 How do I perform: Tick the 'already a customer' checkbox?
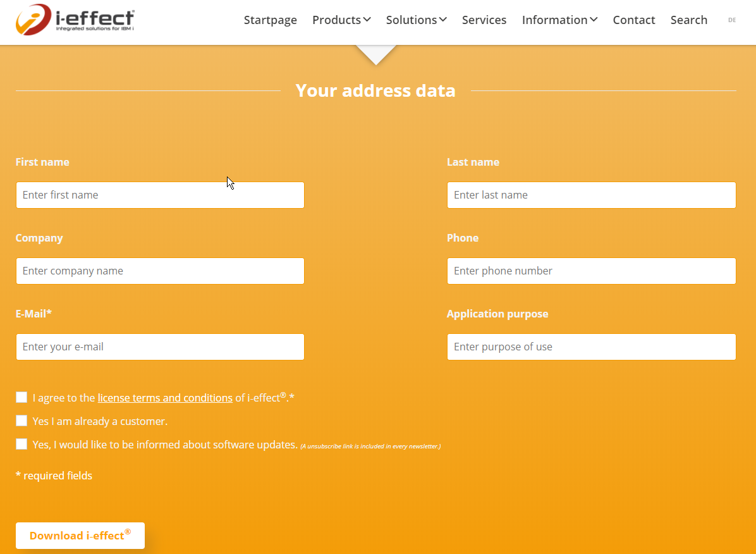pyautogui.click(x=22, y=421)
